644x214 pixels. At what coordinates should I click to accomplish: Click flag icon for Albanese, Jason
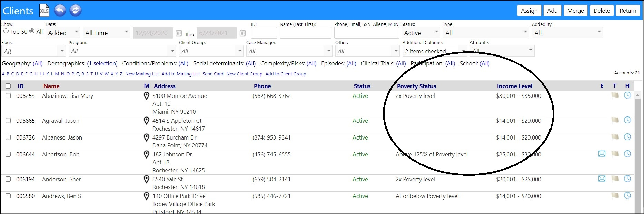pyautogui.click(x=615, y=137)
